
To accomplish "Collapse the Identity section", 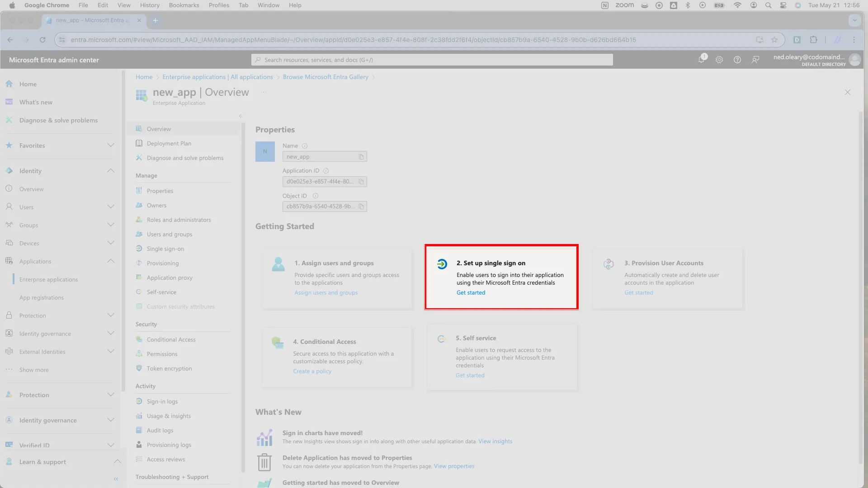I will pos(111,170).
